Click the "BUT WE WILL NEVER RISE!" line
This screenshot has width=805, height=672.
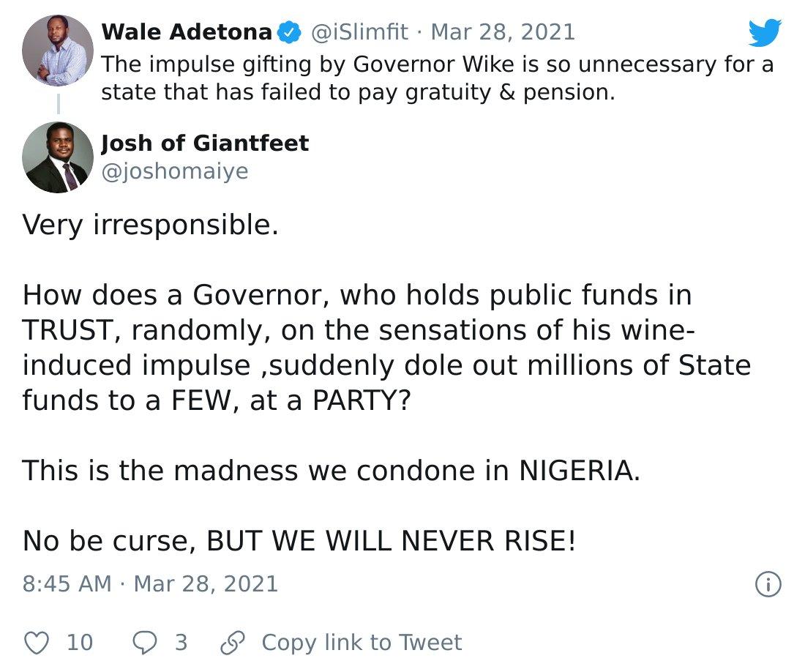(x=392, y=541)
